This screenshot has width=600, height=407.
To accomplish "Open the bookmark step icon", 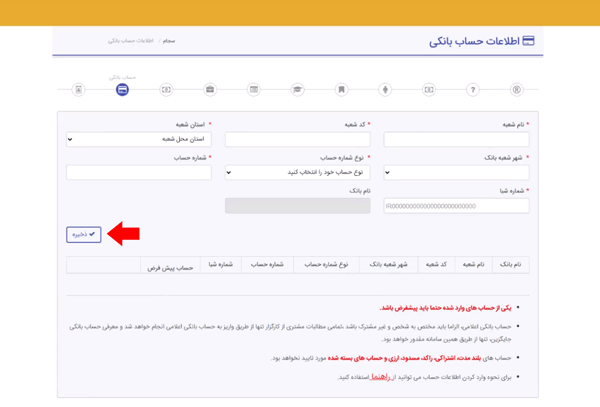I will (x=341, y=90).
